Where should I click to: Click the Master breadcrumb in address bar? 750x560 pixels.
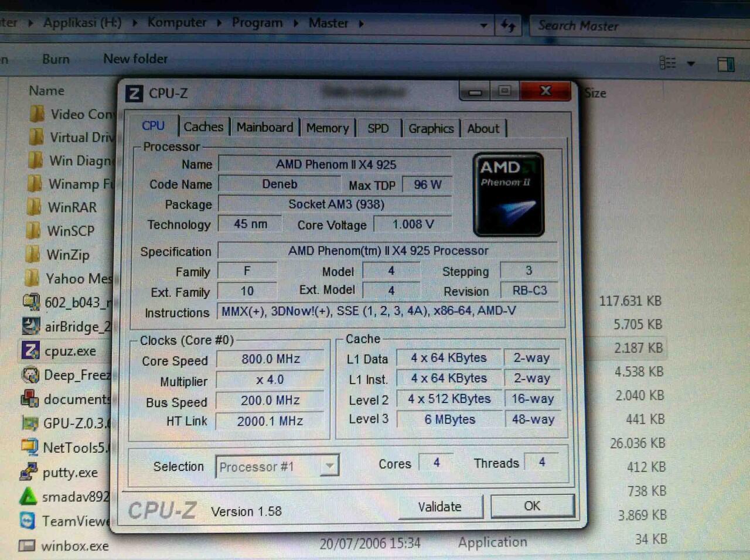(328, 23)
